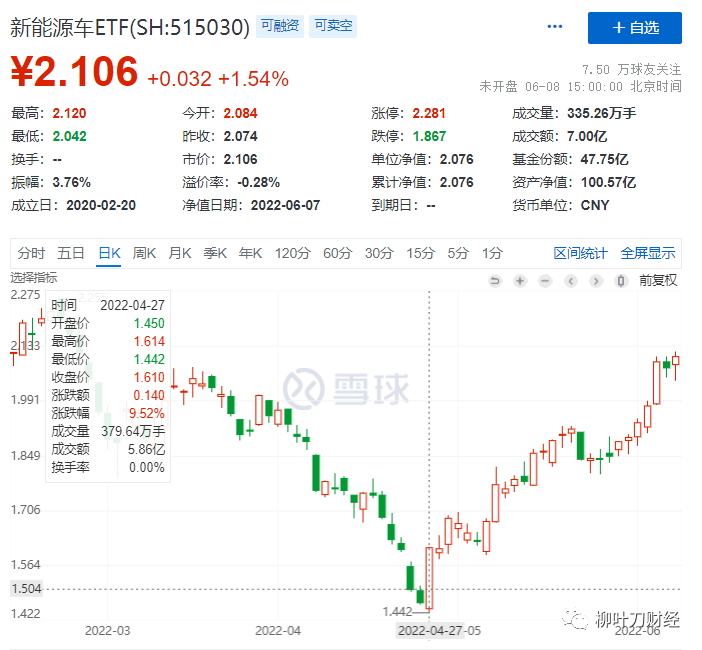
Task: Click the 溢价率 value -0.28%
Action: coord(258,182)
